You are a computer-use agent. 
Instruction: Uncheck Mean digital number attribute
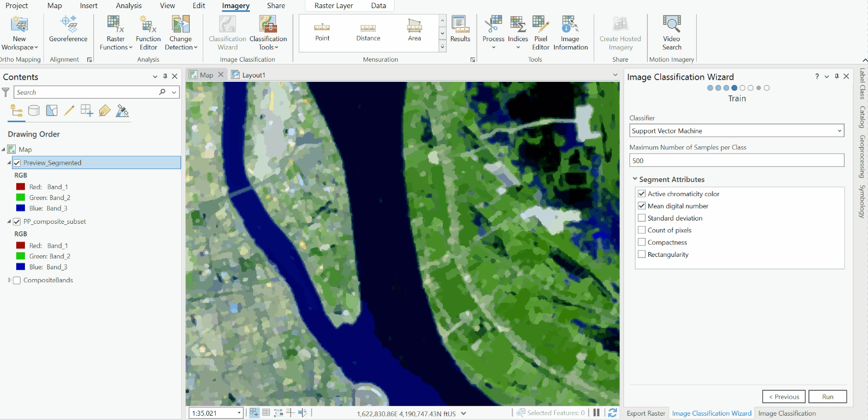642,206
